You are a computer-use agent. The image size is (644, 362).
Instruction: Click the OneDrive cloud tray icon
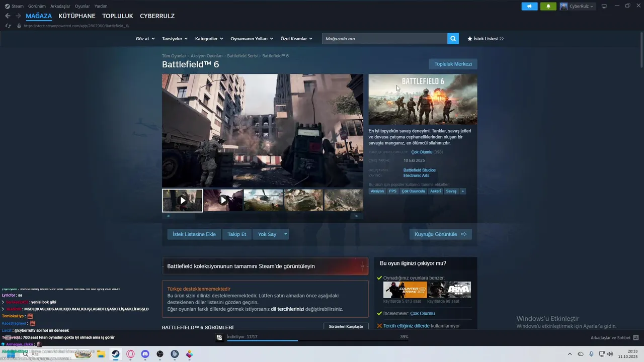[x=581, y=354]
